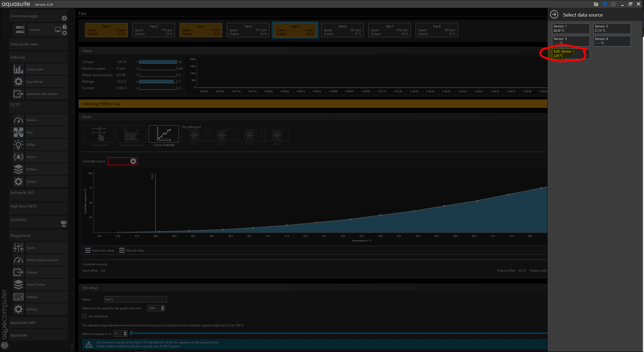The height and width of the screenshot is (352, 644).
Task: Click the Analyze data chart icon
Action: [18, 69]
